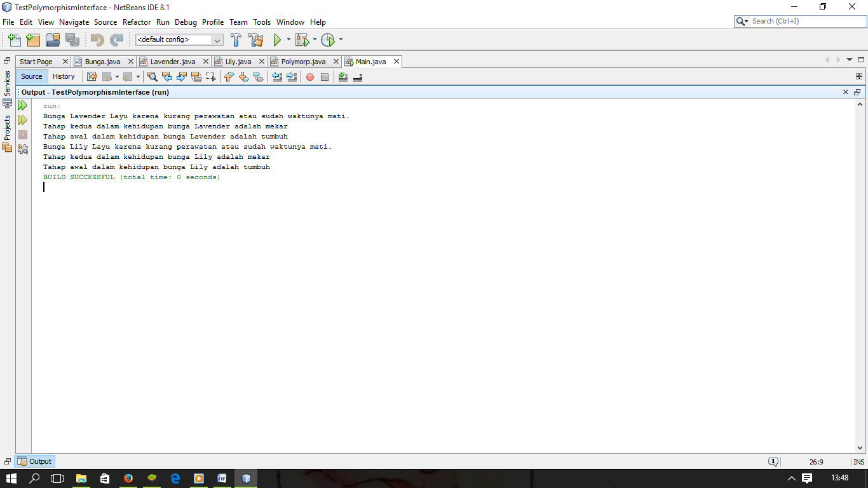The width and height of the screenshot is (868, 488).
Task: Click the Profile Project toolbar icon
Action: tap(327, 40)
